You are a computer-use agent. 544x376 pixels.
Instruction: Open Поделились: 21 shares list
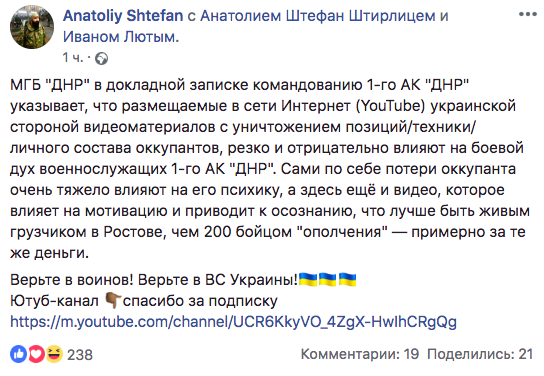pos(480,354)
